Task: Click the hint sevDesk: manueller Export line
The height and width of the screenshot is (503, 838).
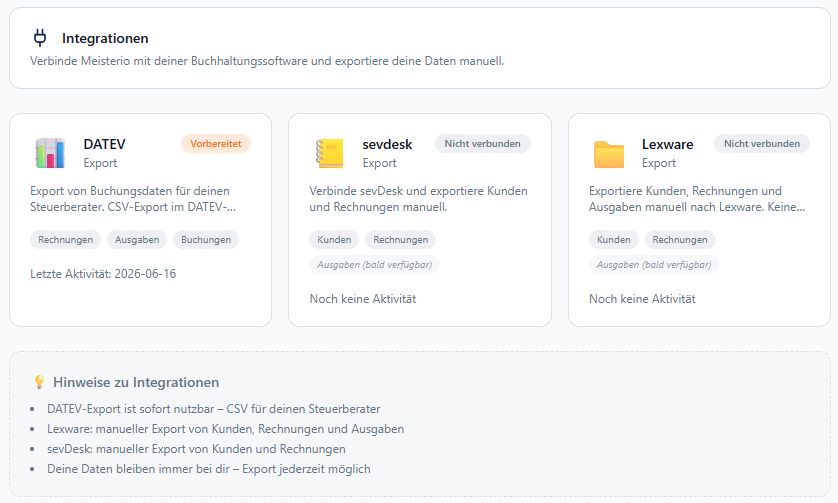Action: tap(196, 449)
